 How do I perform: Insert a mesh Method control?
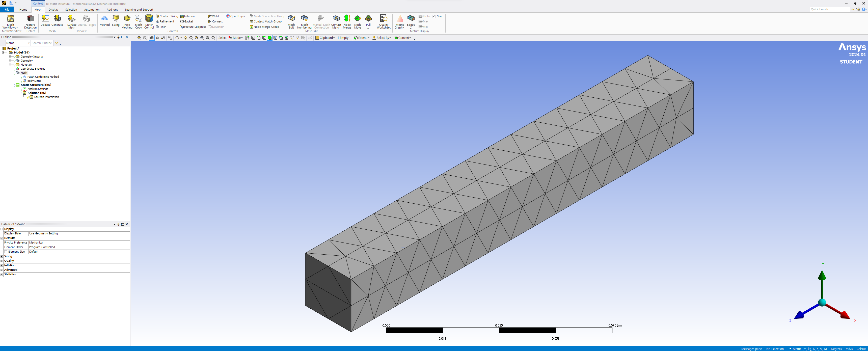104,20
